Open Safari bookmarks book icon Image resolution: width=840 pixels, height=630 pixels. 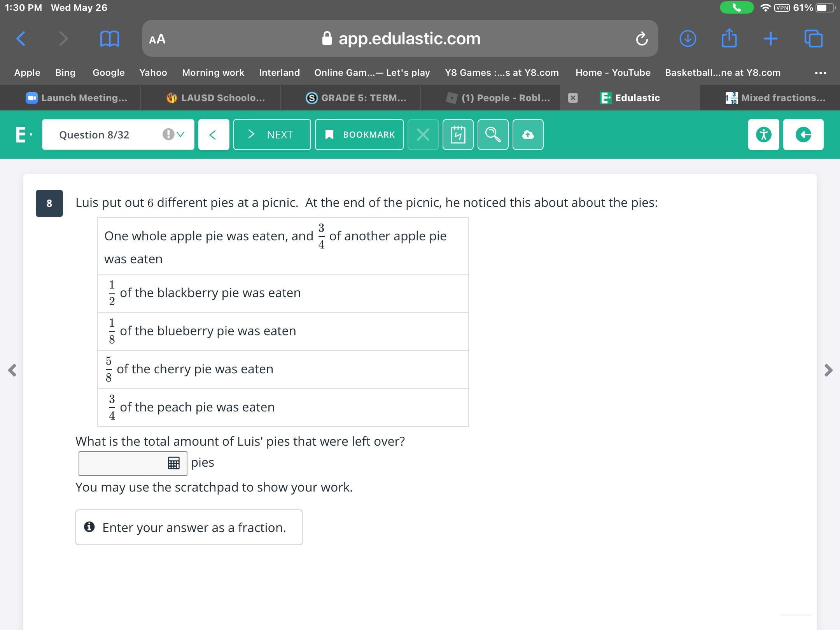coord(110,38)
